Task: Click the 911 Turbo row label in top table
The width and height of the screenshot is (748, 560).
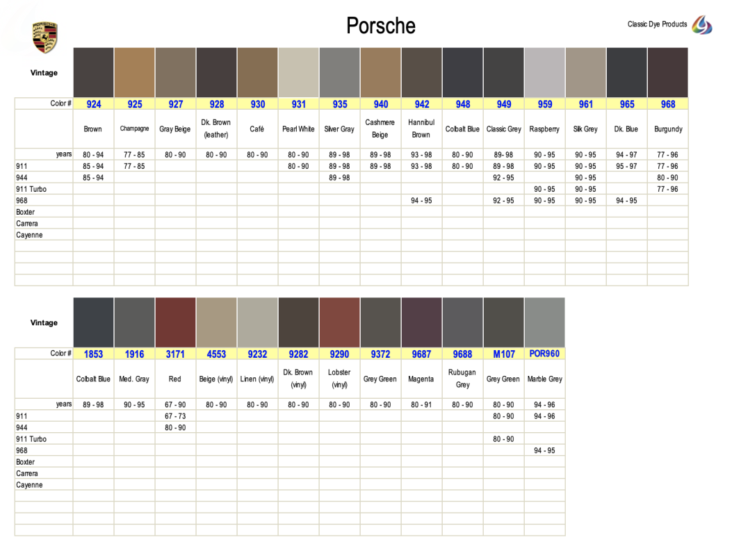Action: (31, 189)
